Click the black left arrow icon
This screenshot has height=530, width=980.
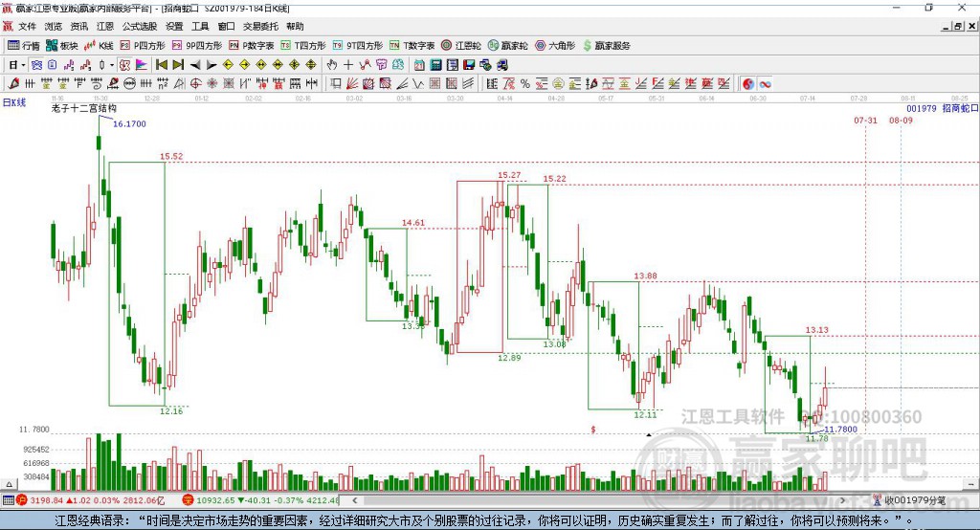pyautogui.click(x=195, y=65)
